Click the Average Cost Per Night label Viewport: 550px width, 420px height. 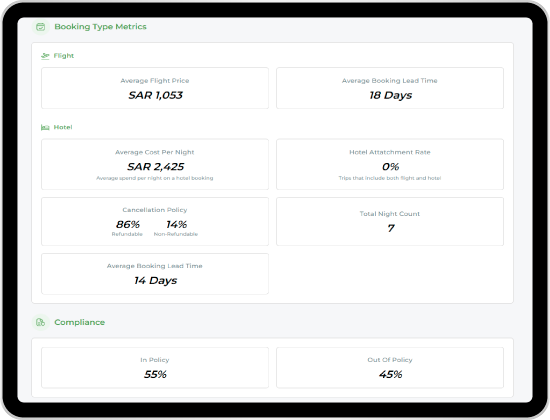(x=155, y=152)
